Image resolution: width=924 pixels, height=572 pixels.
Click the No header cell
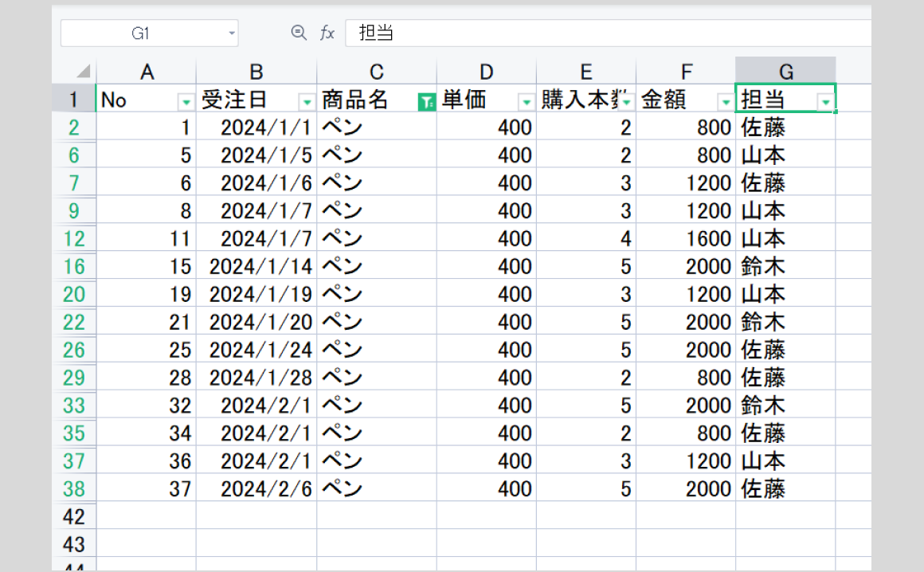[x=146, y=99]
